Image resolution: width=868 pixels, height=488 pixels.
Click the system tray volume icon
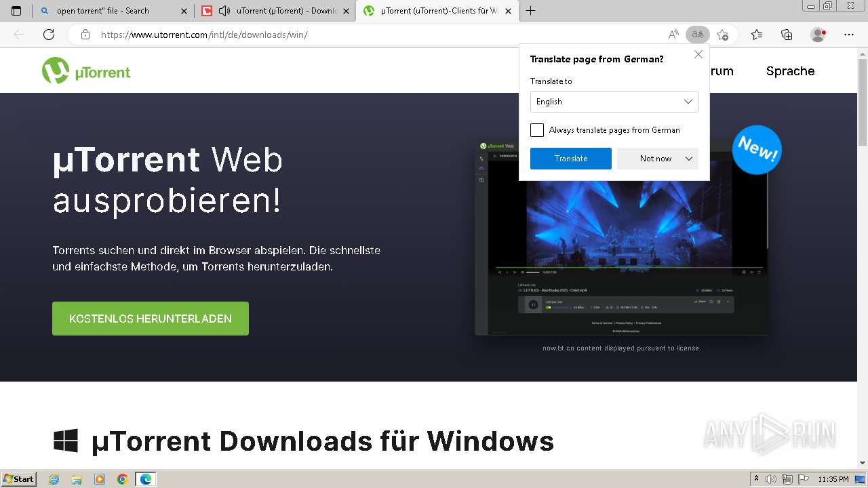(771, 479)
